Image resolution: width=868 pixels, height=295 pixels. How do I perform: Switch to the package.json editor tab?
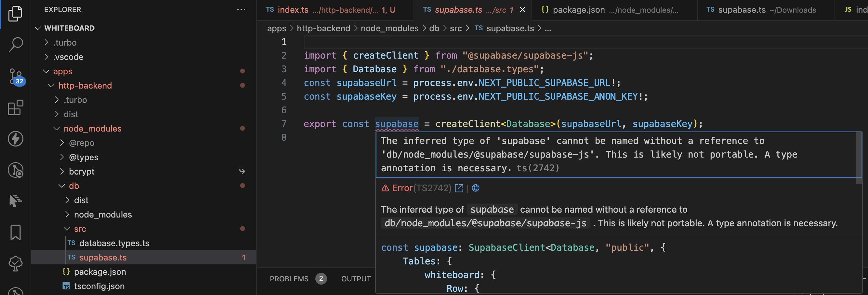click(614, 10)
